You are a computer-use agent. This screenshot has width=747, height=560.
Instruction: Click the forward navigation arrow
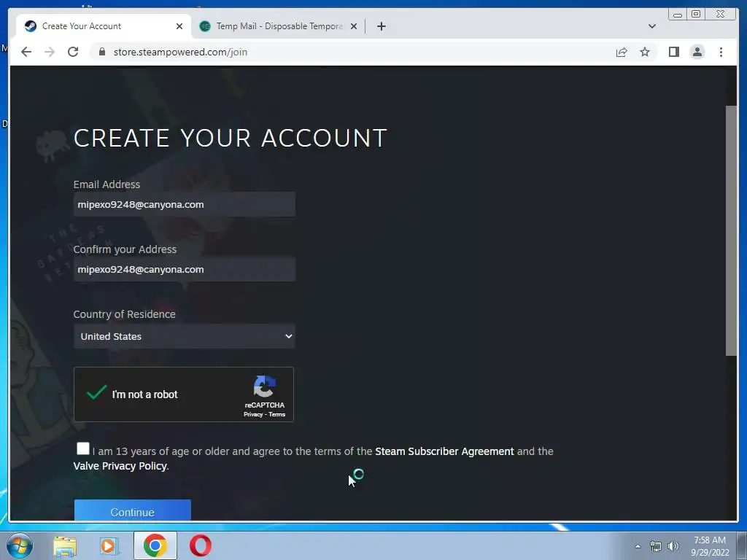point(50,52)
